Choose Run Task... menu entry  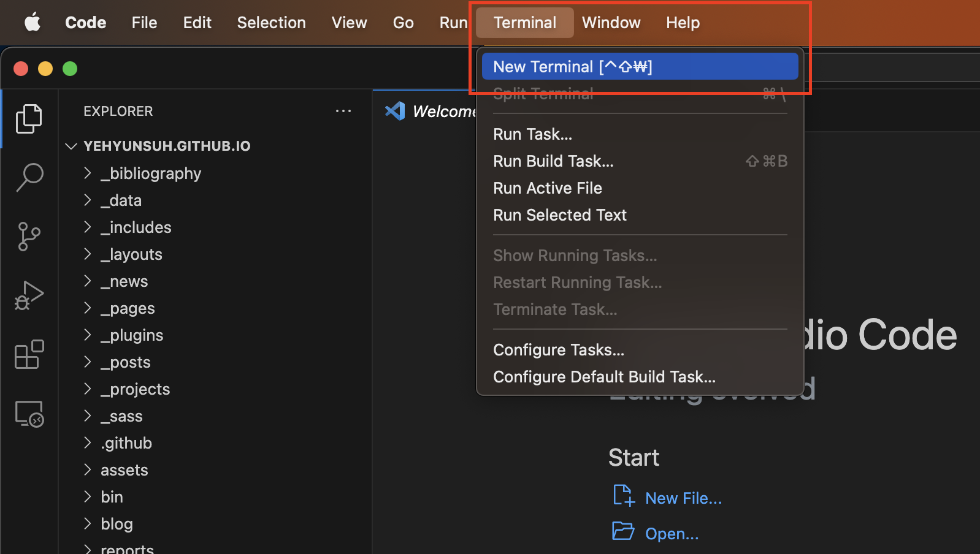point(640,134)
